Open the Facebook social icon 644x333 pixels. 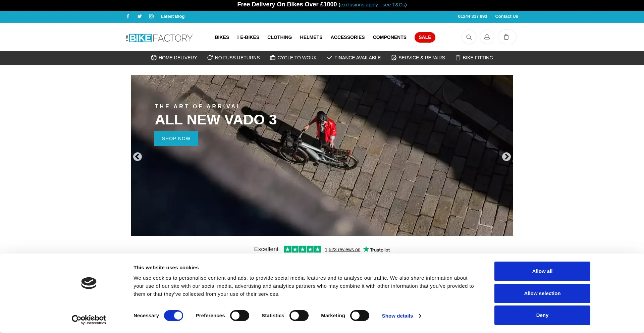tap(128, 16)
